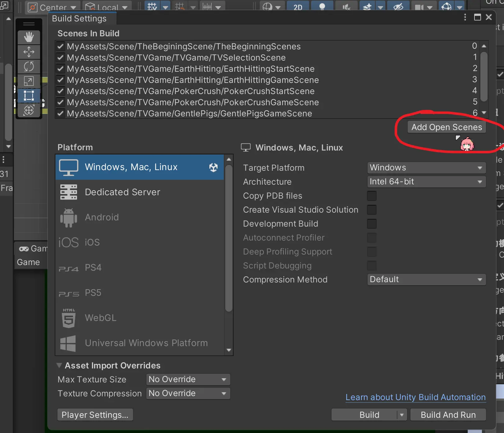Viewport: 504px width, 433px height.
Task: Click the Universal Windows Platform logo icon
Action: (x=68, y=343)
